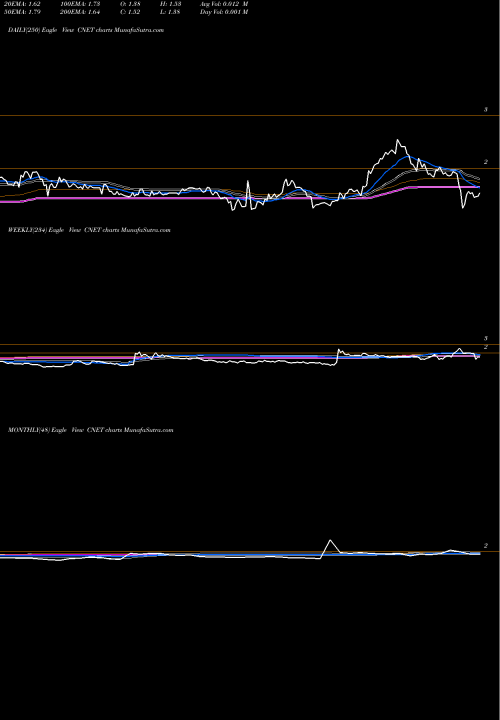Image resolution: width=500 pixels, height=720 pixels.
Task: Click the weekly chart's price level 3 label
Action: [485, 338]
